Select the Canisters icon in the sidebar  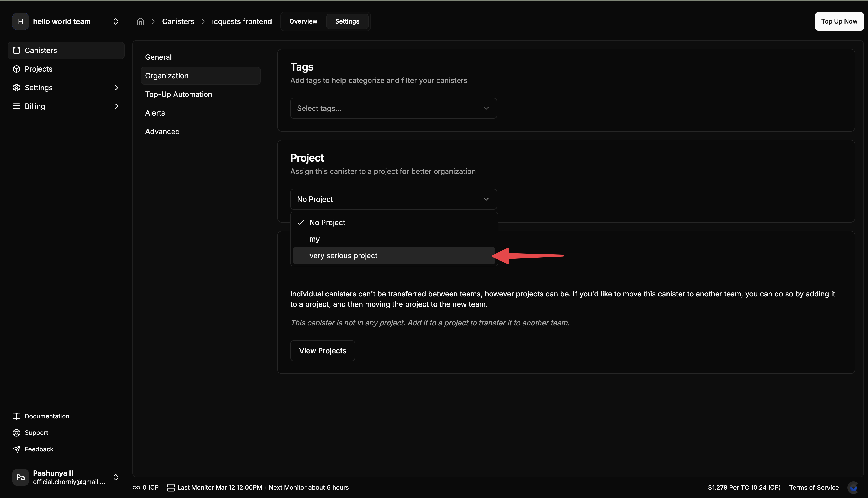(x=17, y=50)
